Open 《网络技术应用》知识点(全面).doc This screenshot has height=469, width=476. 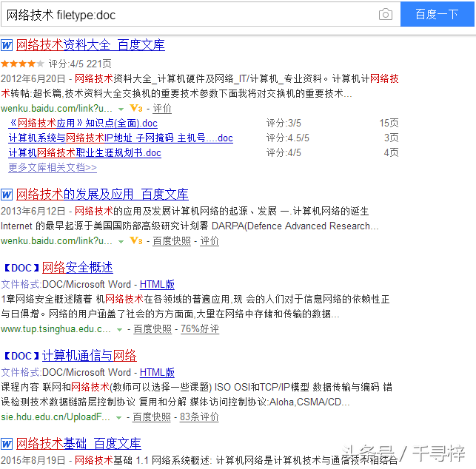pos(83,123)
